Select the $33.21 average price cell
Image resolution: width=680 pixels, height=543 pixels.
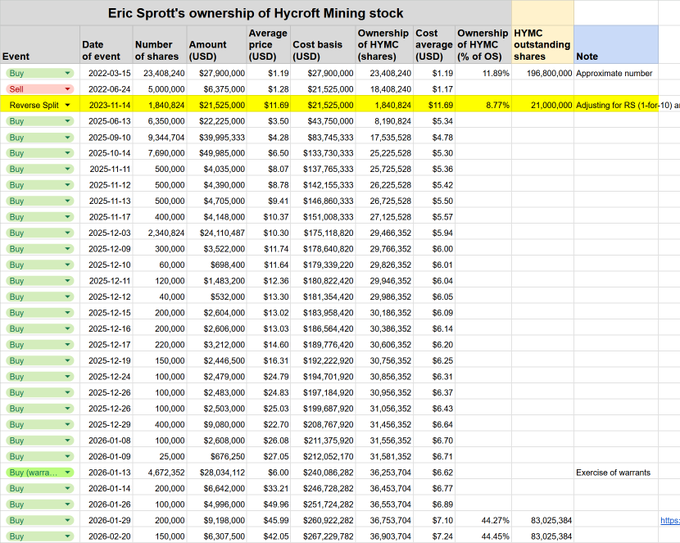point(268,488)
